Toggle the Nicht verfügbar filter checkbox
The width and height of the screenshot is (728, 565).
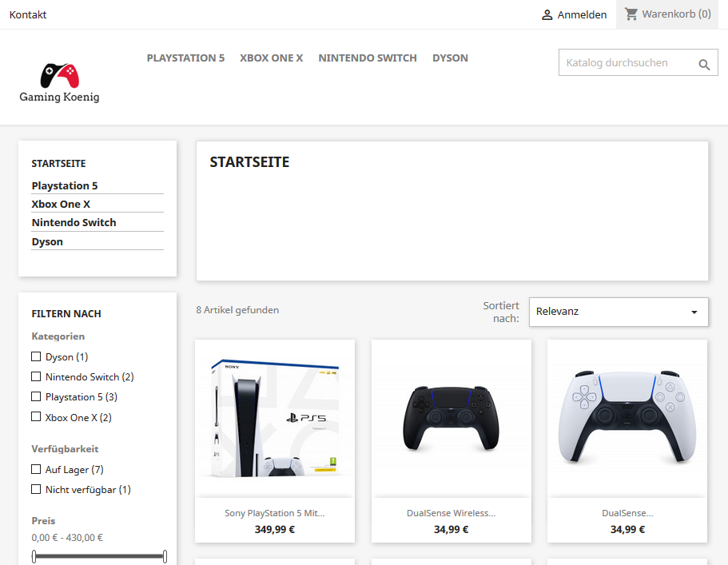36,489
